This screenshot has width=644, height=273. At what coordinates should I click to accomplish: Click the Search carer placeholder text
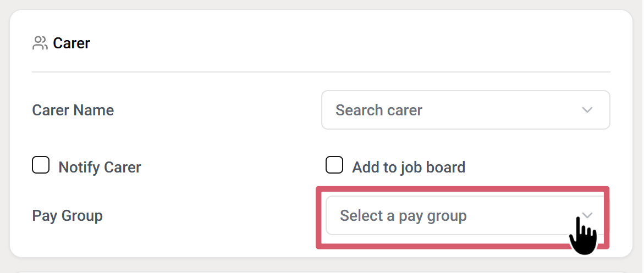[x=379, y=110]
